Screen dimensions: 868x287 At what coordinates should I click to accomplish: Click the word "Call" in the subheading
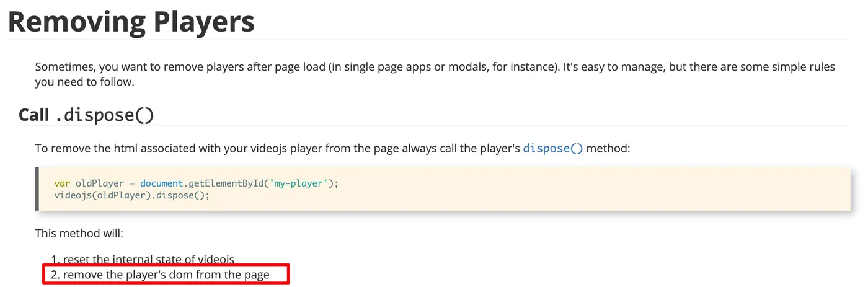pyautogui.click(x=34, y=115)
